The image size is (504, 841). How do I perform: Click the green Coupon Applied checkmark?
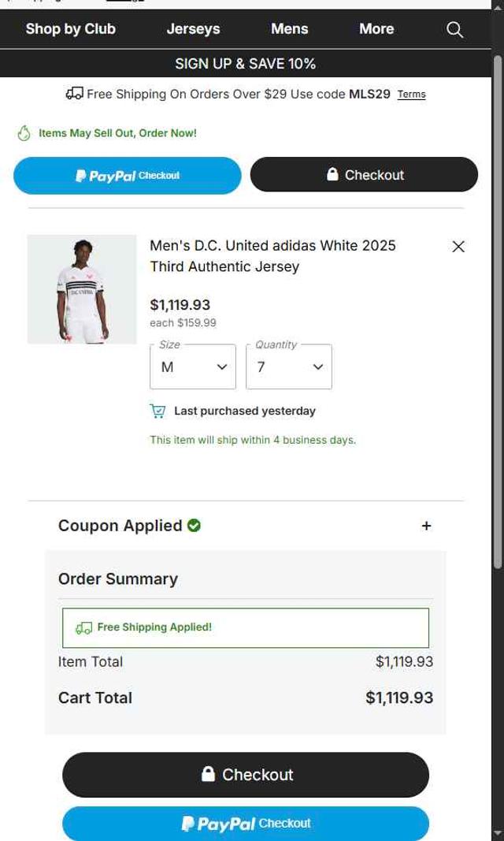click(x=195, y=526)
